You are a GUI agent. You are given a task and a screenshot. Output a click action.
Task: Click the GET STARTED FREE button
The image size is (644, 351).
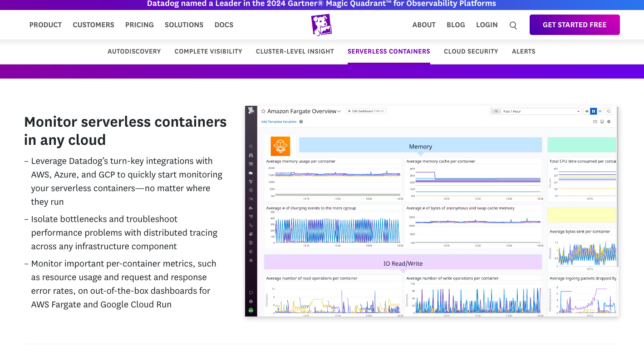[574, 25]
